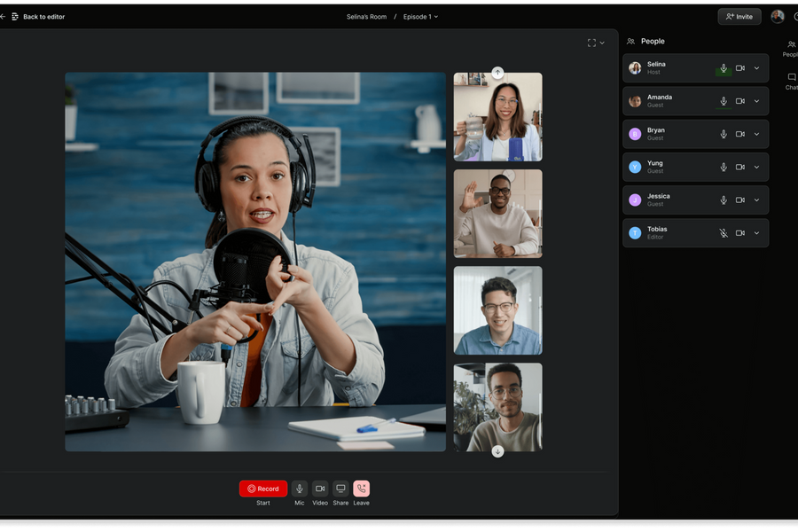This screenshot has width=798, height=532.
Task: Expand Jessica's options chevron
Action: [757, 200]
